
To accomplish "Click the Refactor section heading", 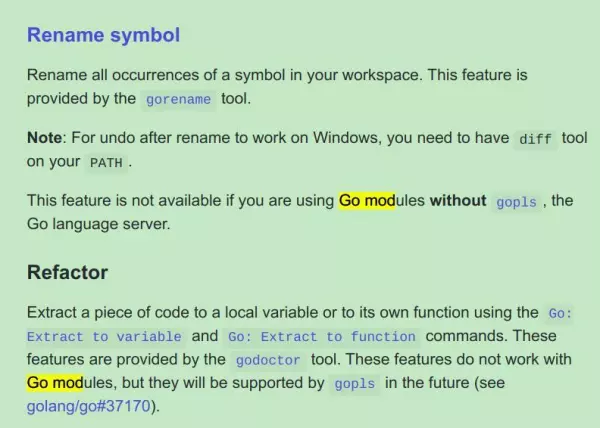I will [x=67, y=272].
